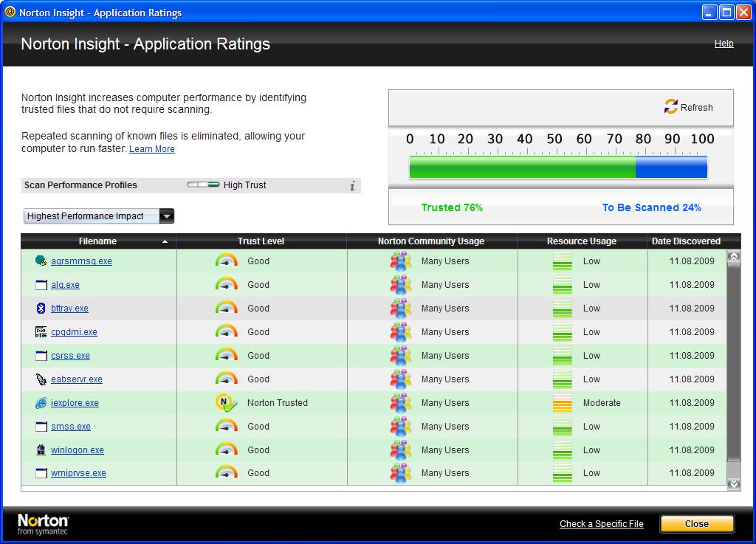
Task: Click the alg.exe window icon
Action: pos(41,285)
